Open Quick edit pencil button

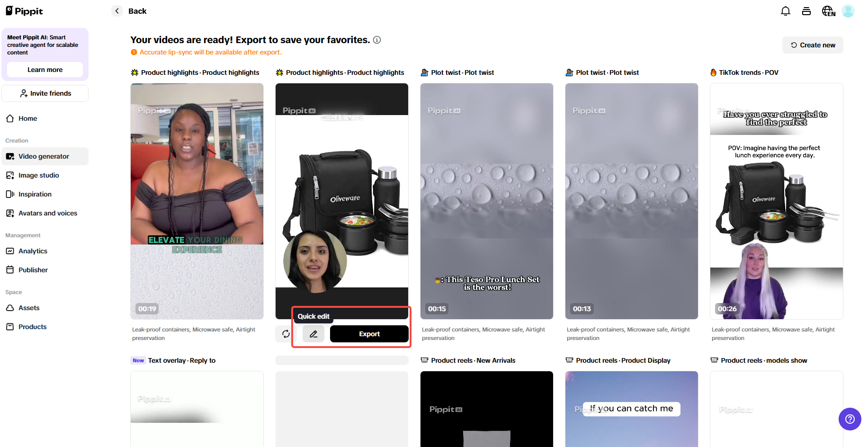313,334
